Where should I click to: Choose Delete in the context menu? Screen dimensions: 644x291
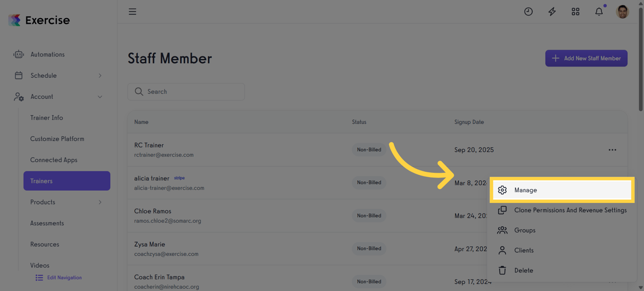tap(523, 270)
